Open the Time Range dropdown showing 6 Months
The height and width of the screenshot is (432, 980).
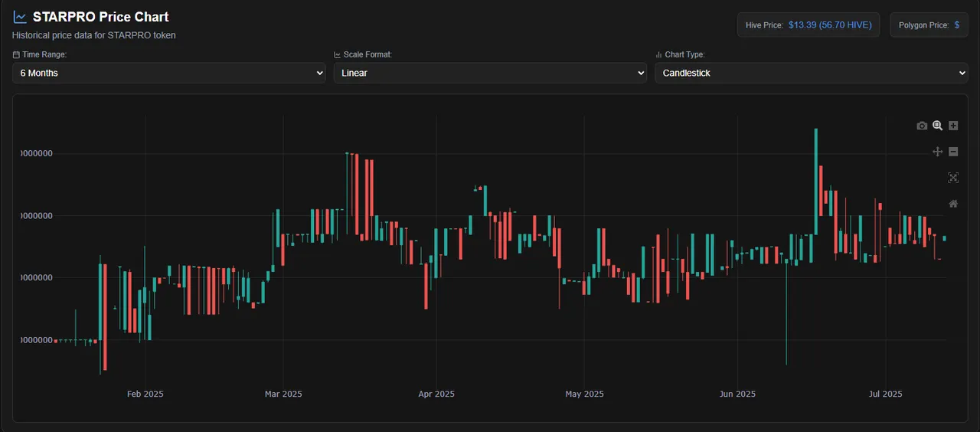(x=169, y=73)
